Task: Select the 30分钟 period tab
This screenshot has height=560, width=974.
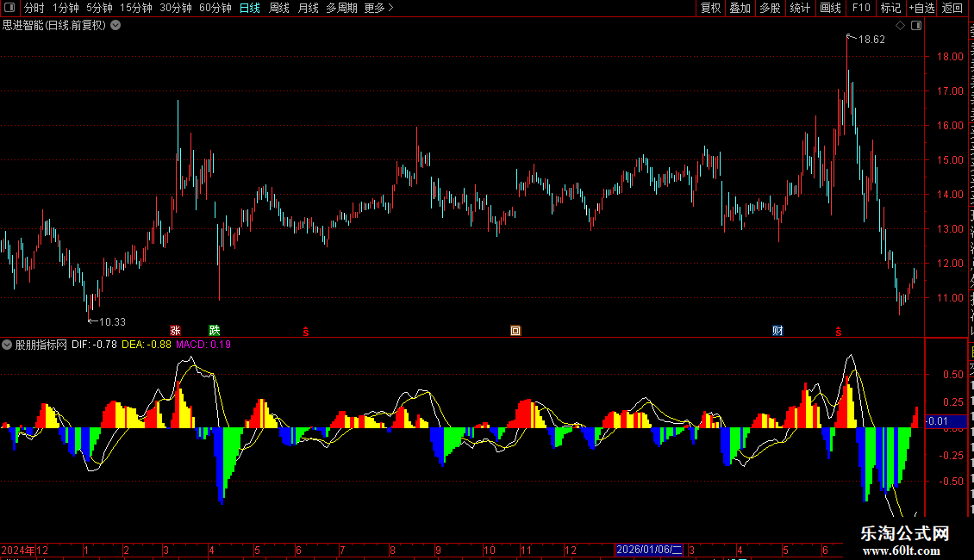Action: [x=176, y=8]
